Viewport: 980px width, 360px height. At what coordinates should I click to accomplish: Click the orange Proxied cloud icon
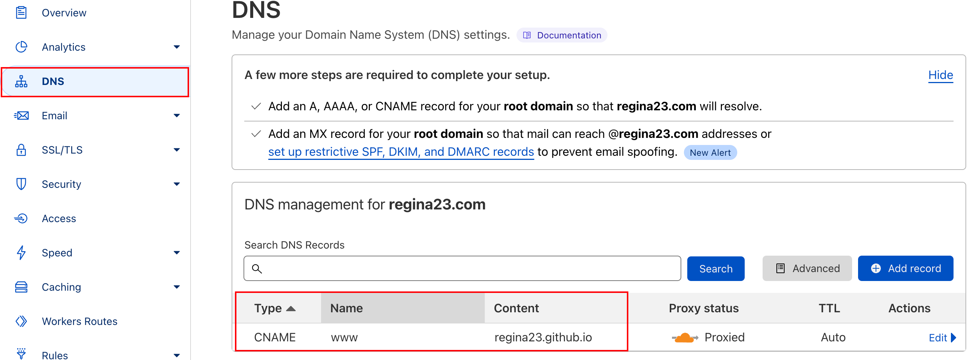click(x=685, y=337)
